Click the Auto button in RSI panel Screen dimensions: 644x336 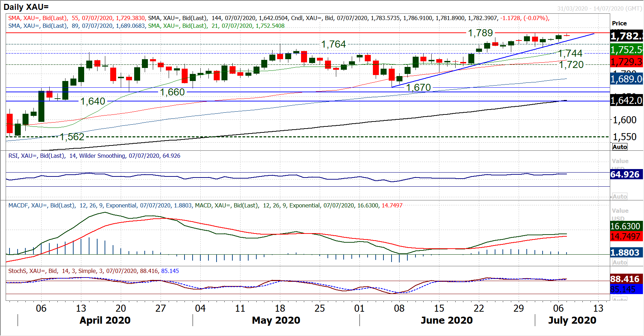620,197
